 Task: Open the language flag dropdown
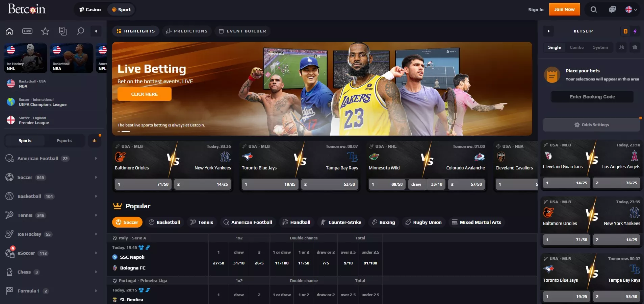[631, 9]
